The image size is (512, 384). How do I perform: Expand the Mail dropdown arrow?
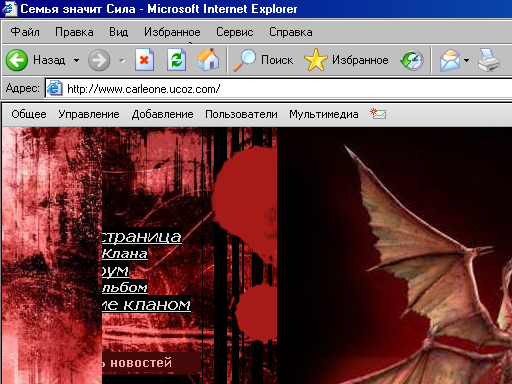click(x=466, y=60)
